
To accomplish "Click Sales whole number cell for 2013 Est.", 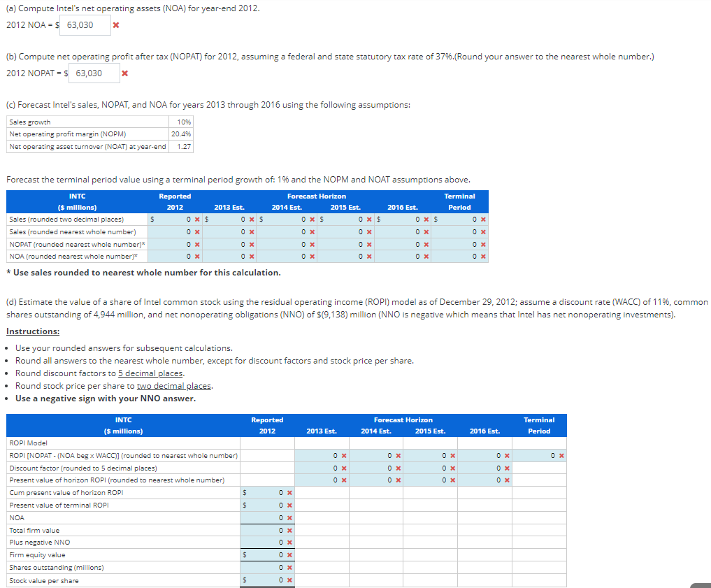I will 229,231.
